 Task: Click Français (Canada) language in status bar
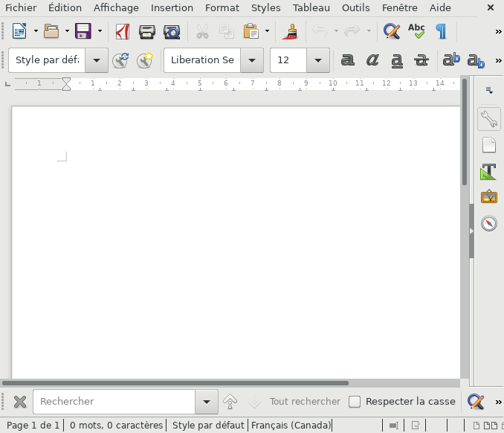[x=291, y=426]
